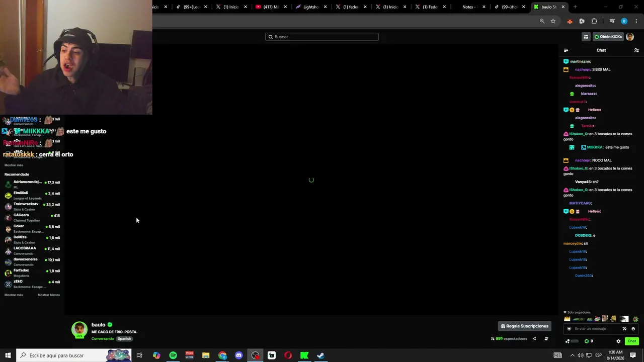Open Discord from the taskbar

[x=239, y=355]
